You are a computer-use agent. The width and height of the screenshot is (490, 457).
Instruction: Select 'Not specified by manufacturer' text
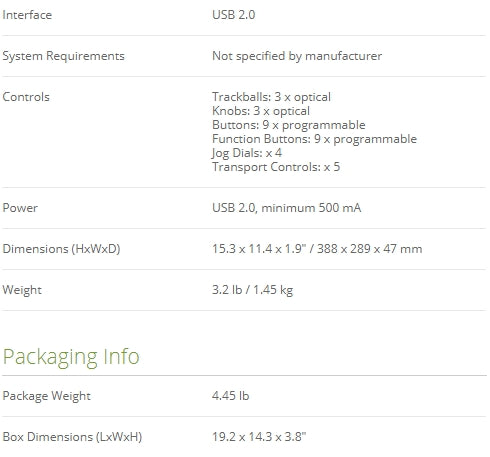pos(297,56)
